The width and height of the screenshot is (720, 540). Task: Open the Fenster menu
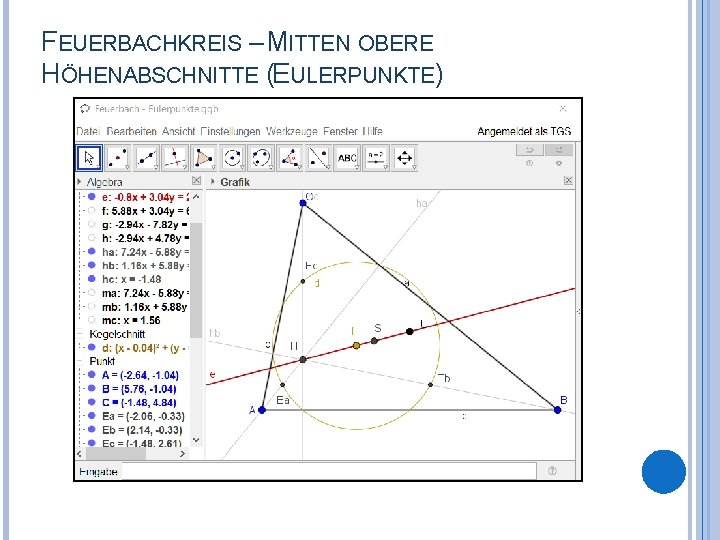pos(340,131)
